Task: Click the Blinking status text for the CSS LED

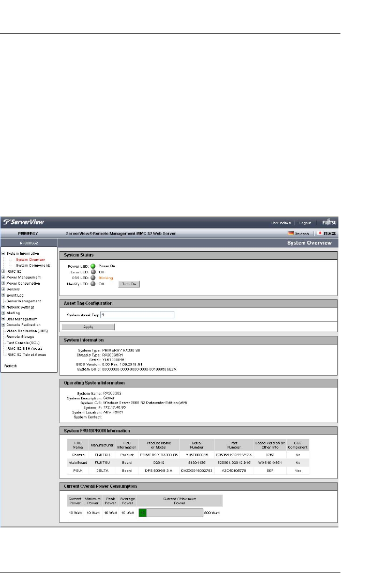Action: coord(106,278)
